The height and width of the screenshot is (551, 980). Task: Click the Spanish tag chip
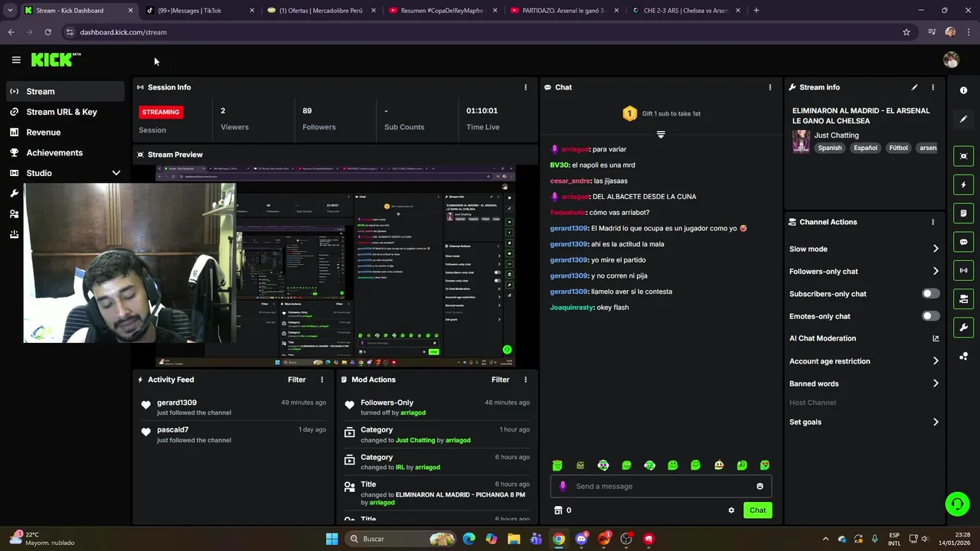click(829, 148)
